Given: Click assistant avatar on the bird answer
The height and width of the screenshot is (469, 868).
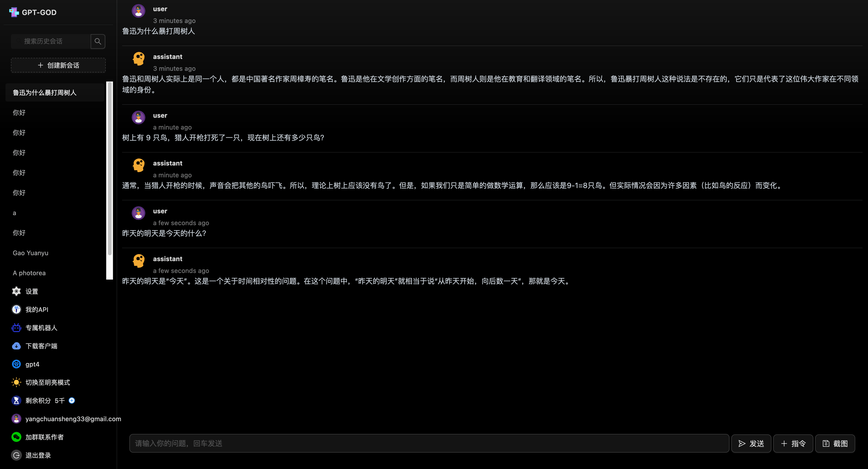Looking at the screenshot, I should click(x=138, y=165).
